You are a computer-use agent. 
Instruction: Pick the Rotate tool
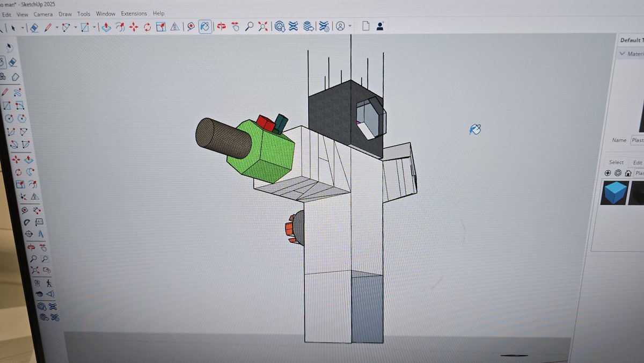pyautogui.click(x=147, y=26)
